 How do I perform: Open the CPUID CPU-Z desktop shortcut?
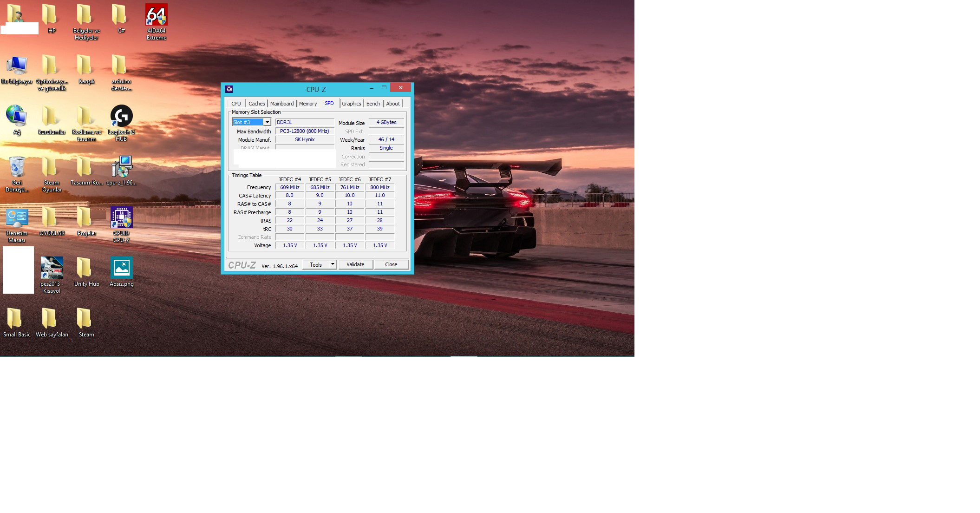click(x=121, y=217)
